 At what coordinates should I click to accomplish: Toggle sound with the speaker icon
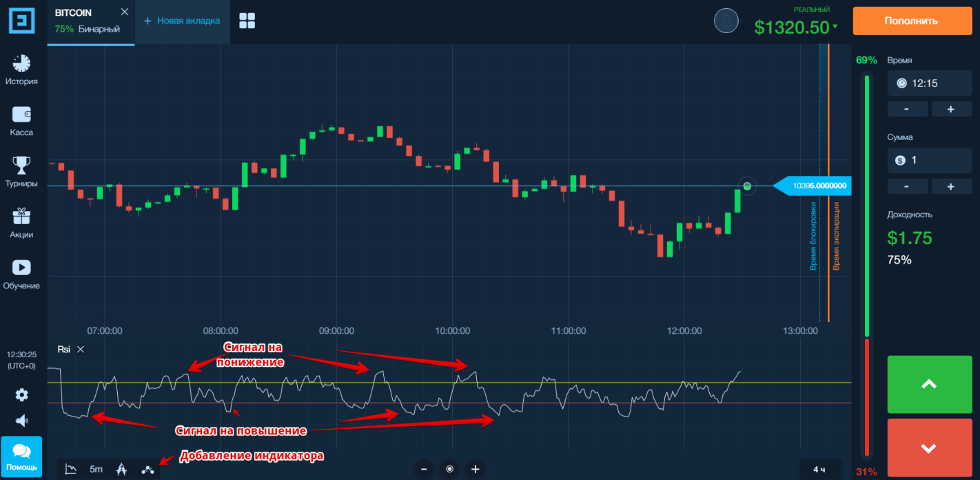(21, 421)
